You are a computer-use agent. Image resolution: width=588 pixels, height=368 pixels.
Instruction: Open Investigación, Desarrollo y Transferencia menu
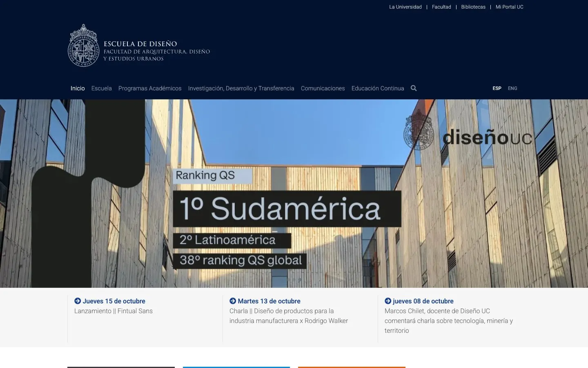[241, 88]
